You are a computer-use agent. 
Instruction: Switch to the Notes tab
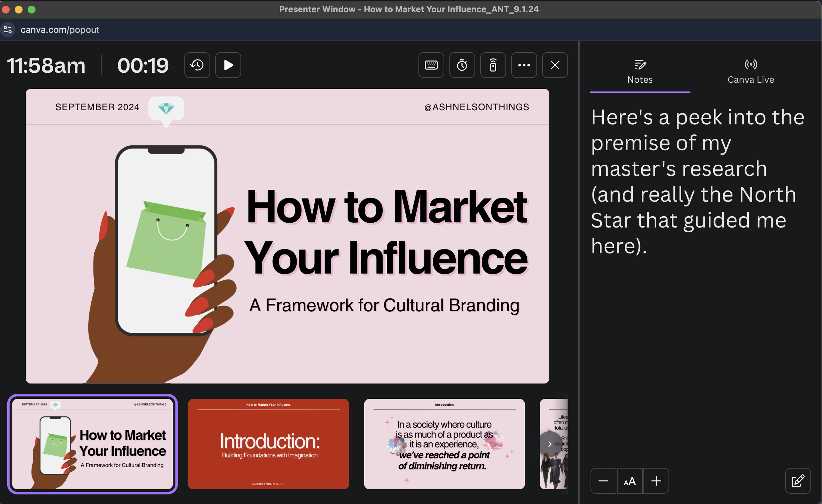pyautogui.click(x=640, y=72)
